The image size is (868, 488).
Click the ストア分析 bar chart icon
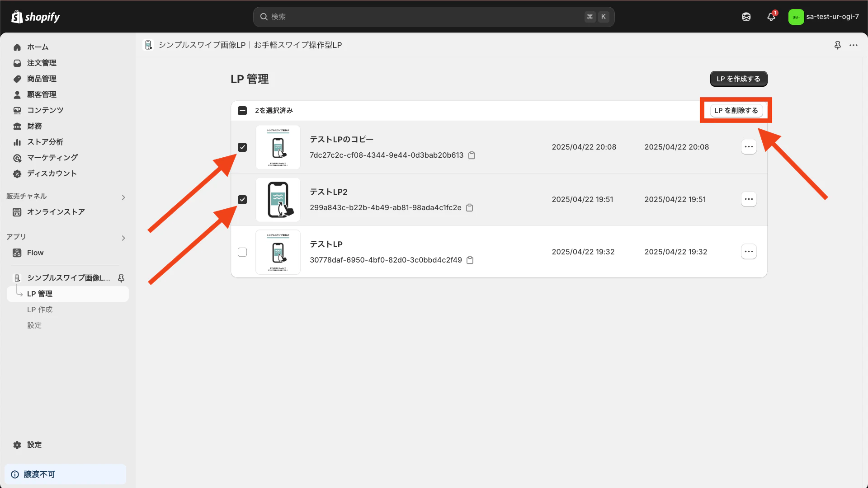(x=17, y=142)
